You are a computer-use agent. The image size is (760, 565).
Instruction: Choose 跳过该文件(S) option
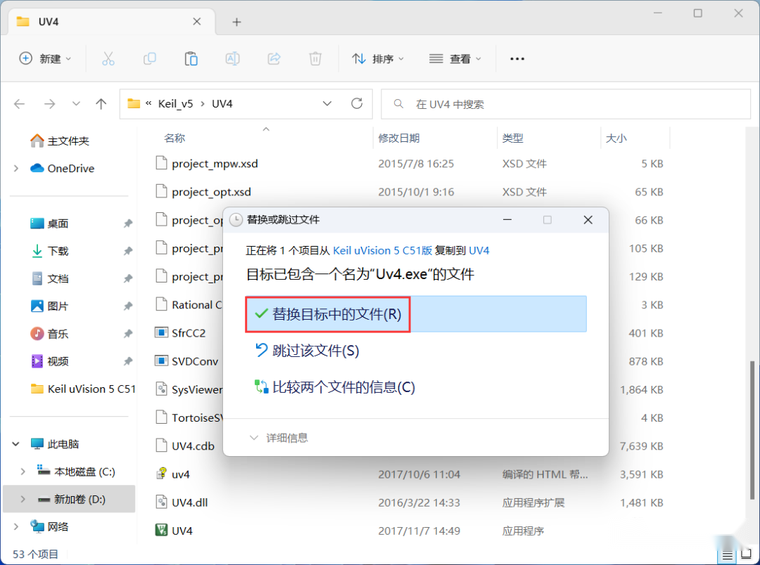click(315, 351)
